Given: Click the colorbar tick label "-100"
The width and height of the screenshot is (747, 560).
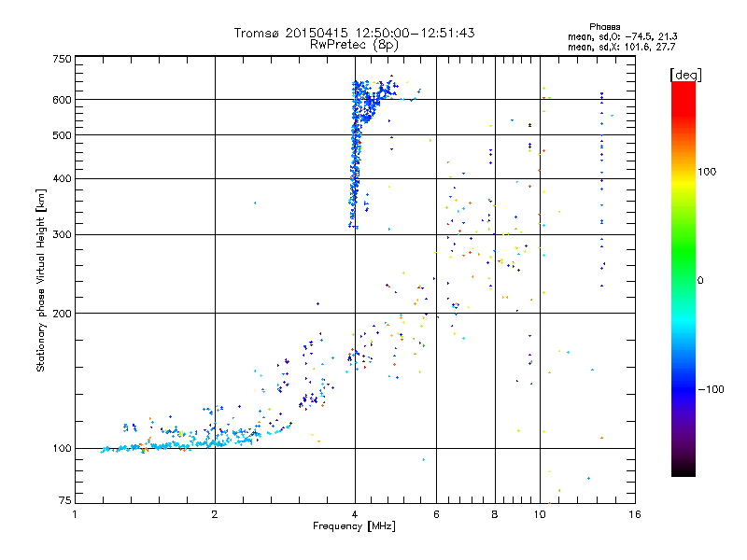Looking at the screenshot, I should 711,389.
